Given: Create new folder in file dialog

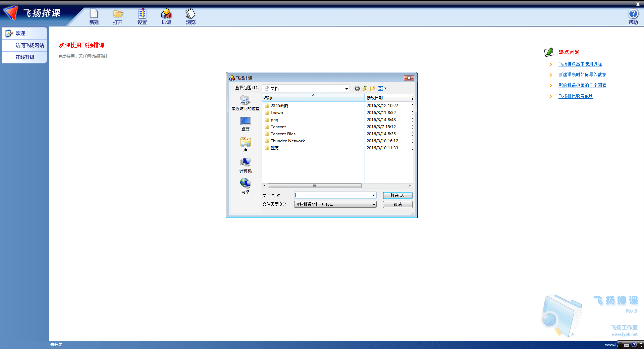Looking at the screenshot, I should pyautogui.click(x=373, y=88).
